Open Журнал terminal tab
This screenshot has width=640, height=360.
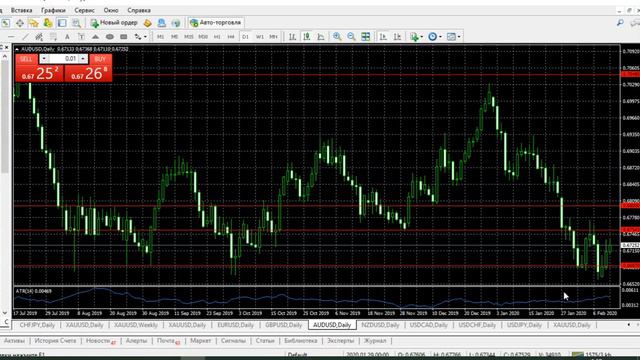(x=375, y=340)
